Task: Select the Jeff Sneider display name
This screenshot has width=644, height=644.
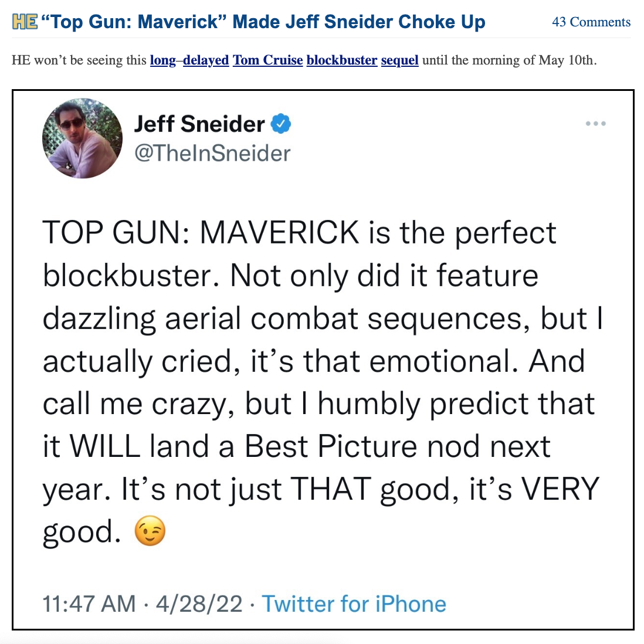Action: click(199, 124)
